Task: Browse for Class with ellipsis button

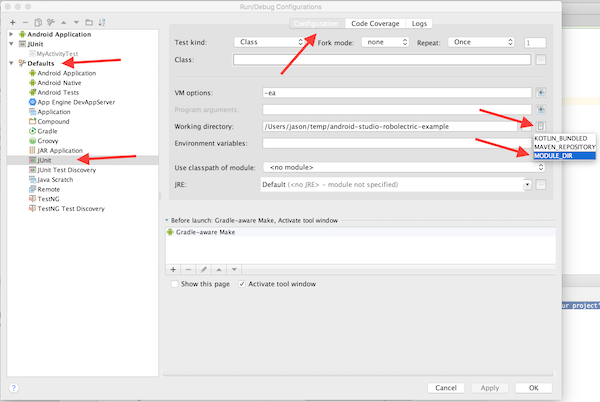Action: click(x=541, y=60)
